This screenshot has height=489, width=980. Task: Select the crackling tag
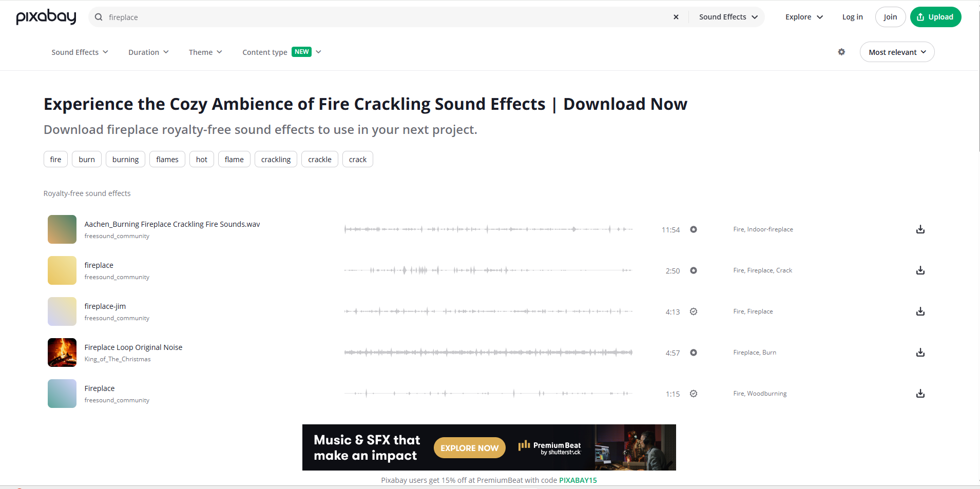tap(276, 159)
